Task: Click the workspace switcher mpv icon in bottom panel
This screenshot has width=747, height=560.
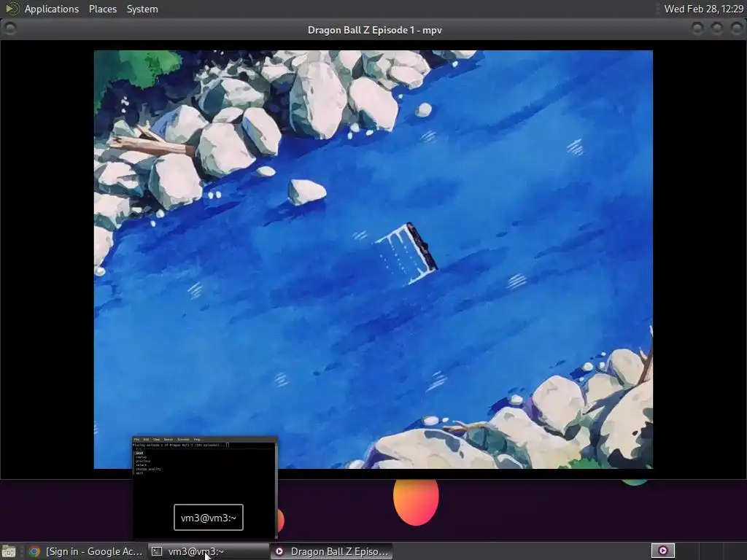Action: point(662,551)
